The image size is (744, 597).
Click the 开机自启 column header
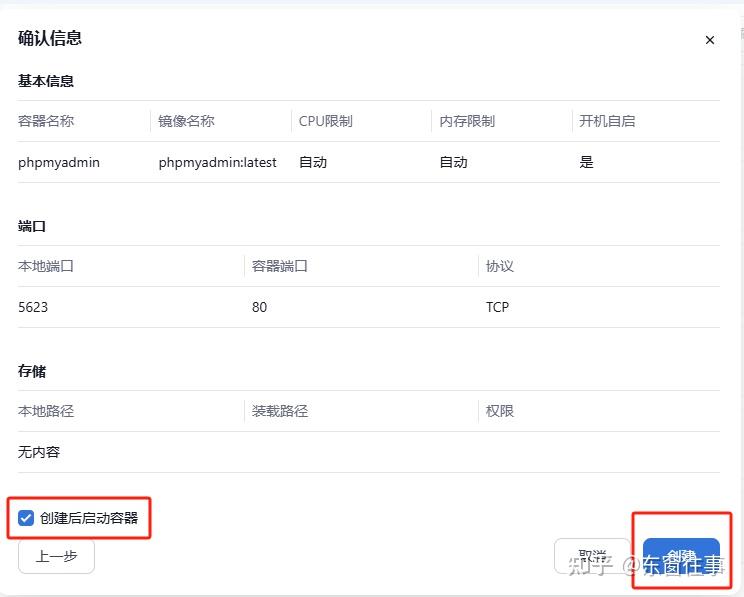coord(607,121)
